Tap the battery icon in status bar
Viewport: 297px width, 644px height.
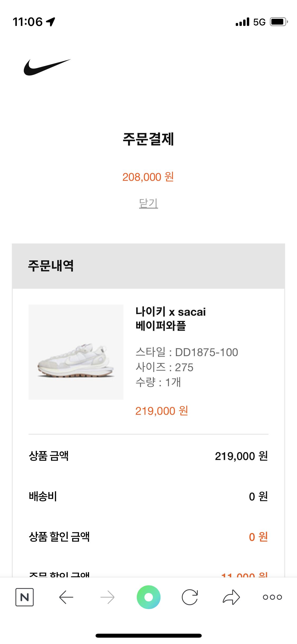click(x=279, y=22)
